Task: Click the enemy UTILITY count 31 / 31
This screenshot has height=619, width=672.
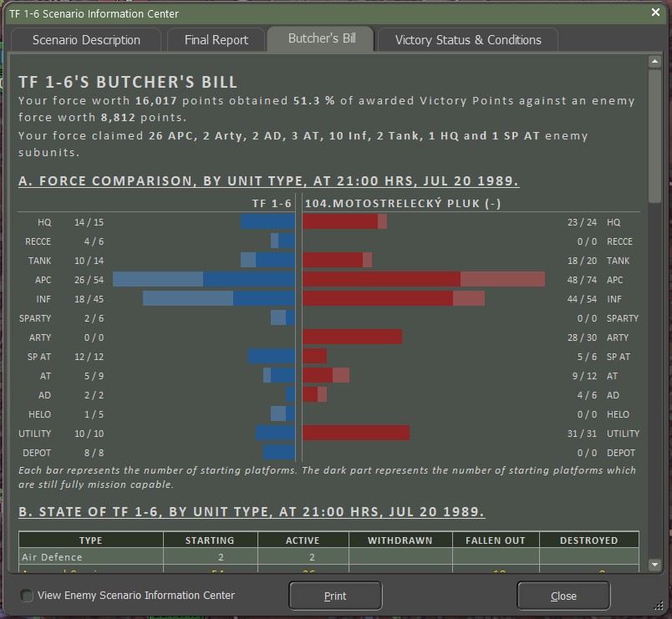Action: coord(582,434)
